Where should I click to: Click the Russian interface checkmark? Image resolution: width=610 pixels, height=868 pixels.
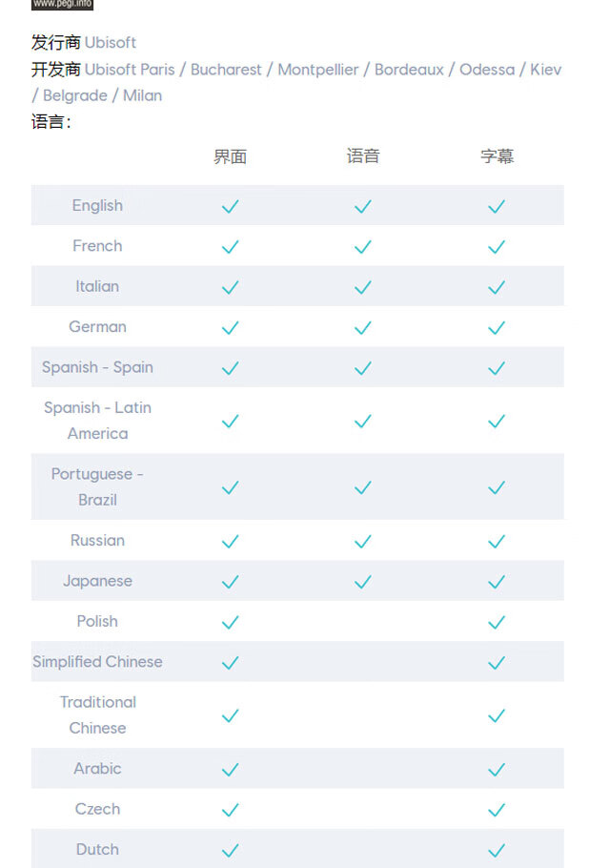pos(230,542)
